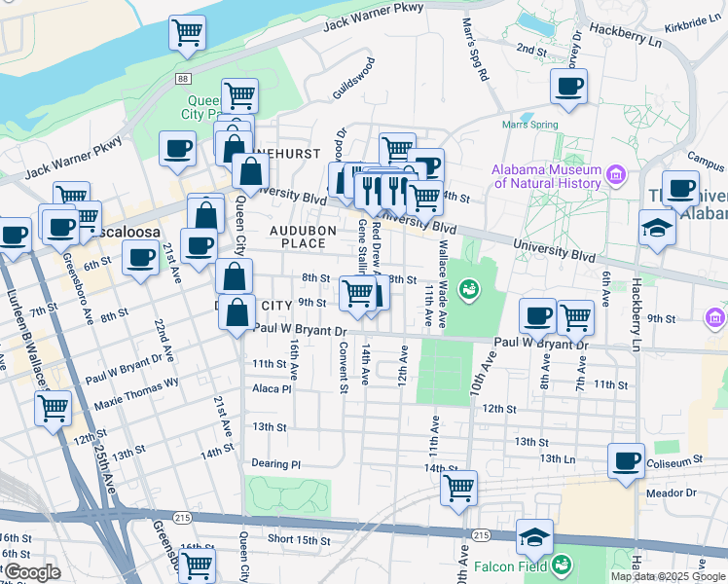This screenshot has width=728, height=584.
Task: Click the coffee marker near Coliseum St
Action: point(626,460)
